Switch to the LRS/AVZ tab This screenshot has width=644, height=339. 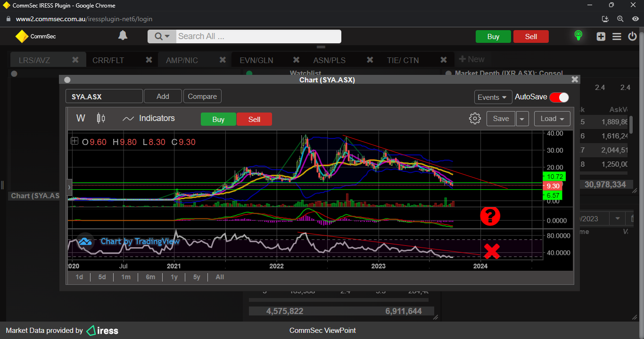[34, 60]
